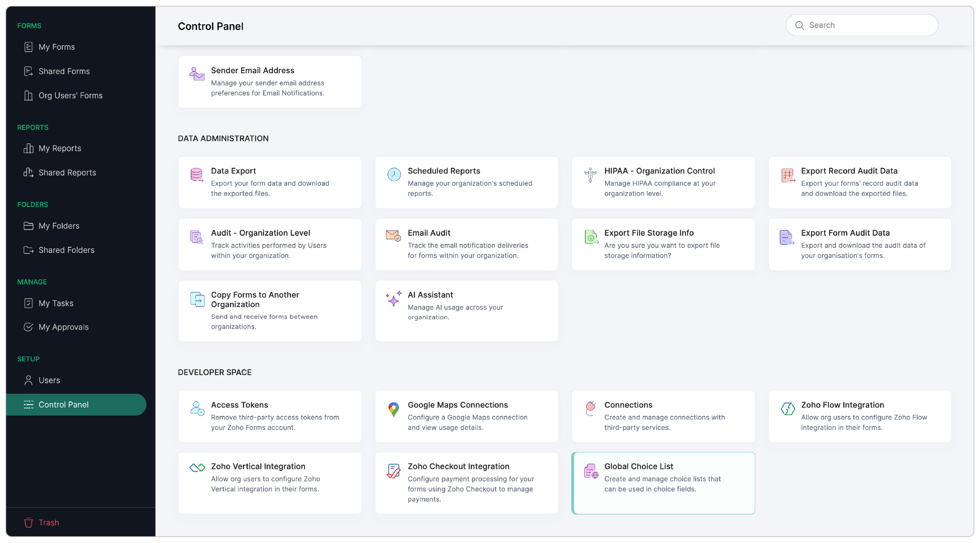Open My Forms in the sidebar
The height and width of the screenshot is (543, 980).
[57, 47]
